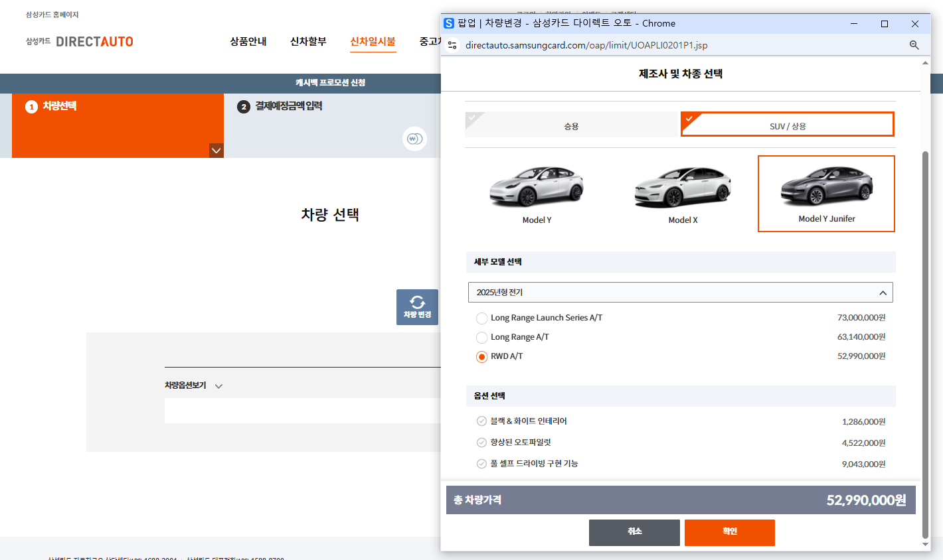
Task: Click popup scrollbar down arrow
Action: 926,545
